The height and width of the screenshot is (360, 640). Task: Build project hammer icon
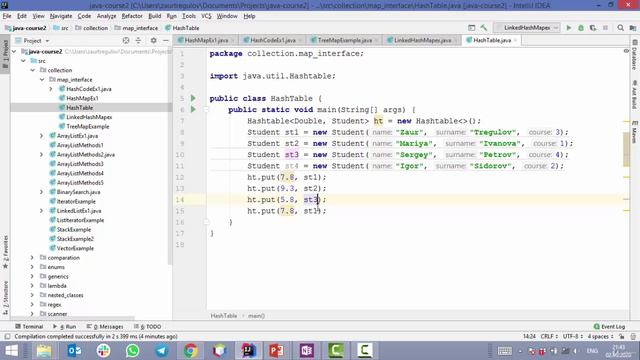click(484, 28)
